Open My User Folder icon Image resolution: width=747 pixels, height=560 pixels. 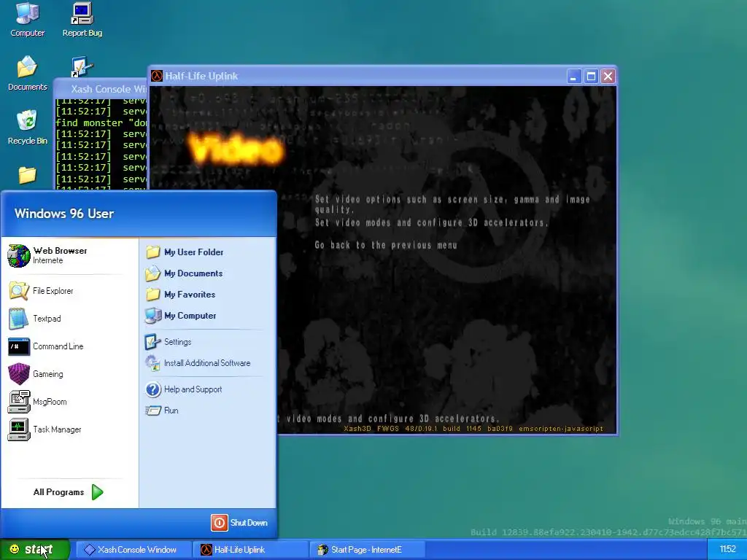click(x=153, y=252)
